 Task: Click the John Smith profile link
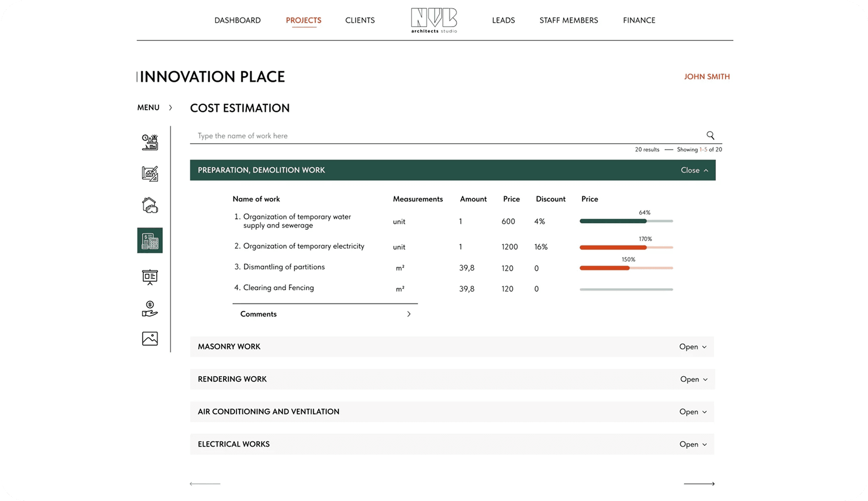pyautogui.click(x=706, y=77)
